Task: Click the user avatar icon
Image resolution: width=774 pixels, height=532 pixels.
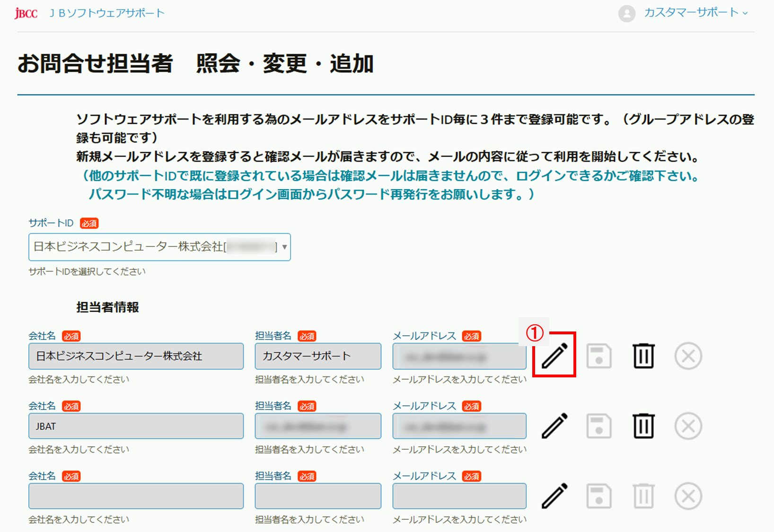Action: [x=627, y=13]
